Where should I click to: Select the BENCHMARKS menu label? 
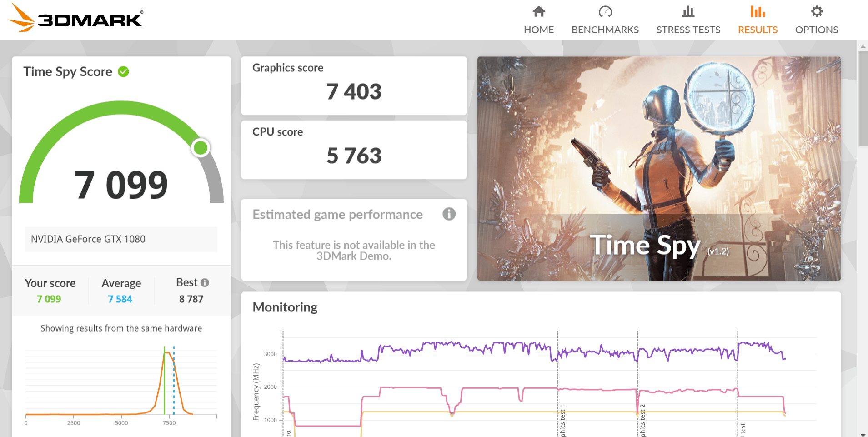pos(605,30)
